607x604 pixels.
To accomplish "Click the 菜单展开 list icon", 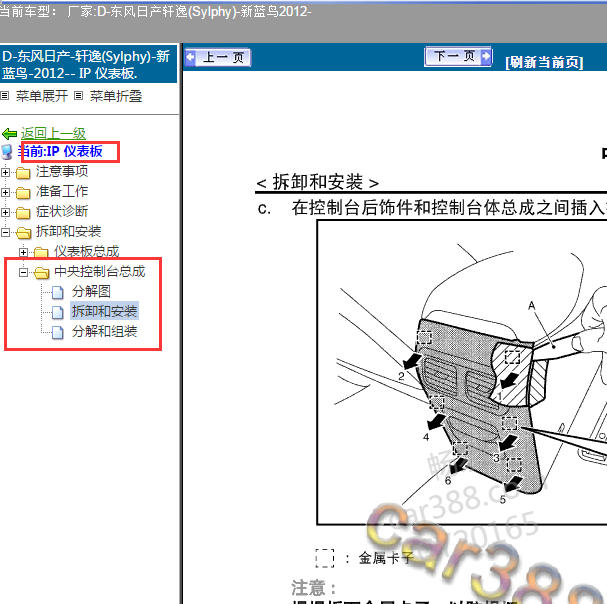I will (5, 96).
